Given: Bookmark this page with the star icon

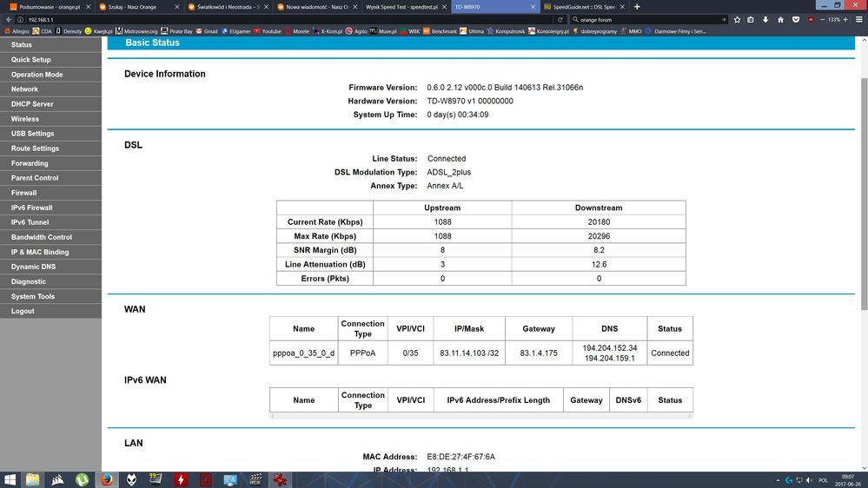Looking at the screenshot, I should pos(737,19).
